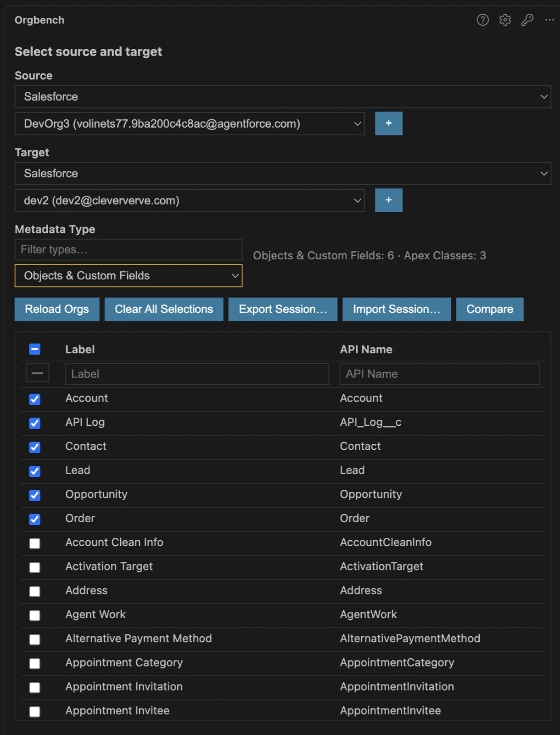Click the Opportunity label cell
This screenshot has height=735, width=560.
(96, 494)
